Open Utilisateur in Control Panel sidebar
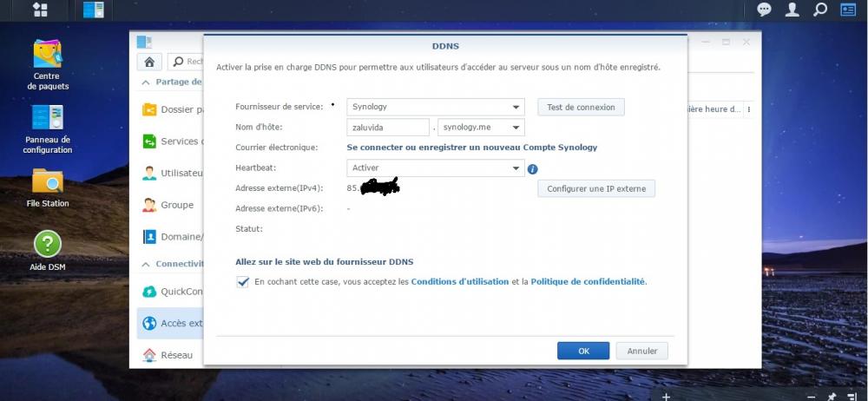868x401 pixels. click(x=172, y=173)
